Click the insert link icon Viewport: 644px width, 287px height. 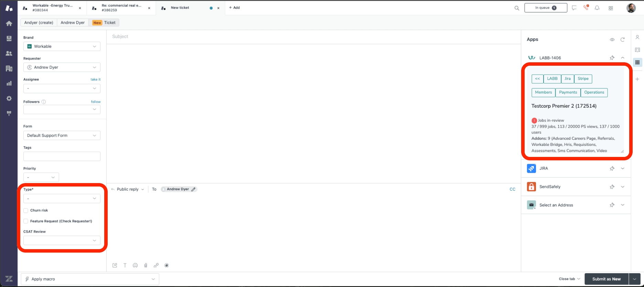click(156, 265)
